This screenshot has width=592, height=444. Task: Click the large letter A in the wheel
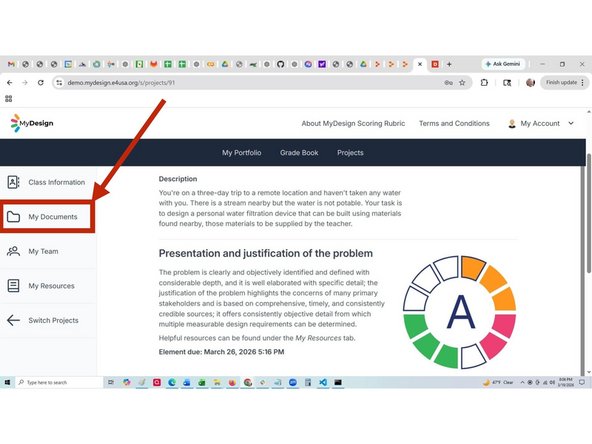(x=460, y=312)
